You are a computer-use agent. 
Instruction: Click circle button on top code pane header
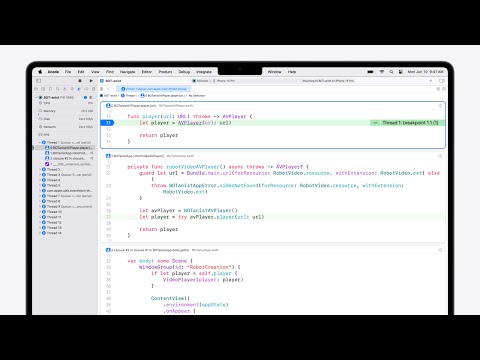pos(440,106)
